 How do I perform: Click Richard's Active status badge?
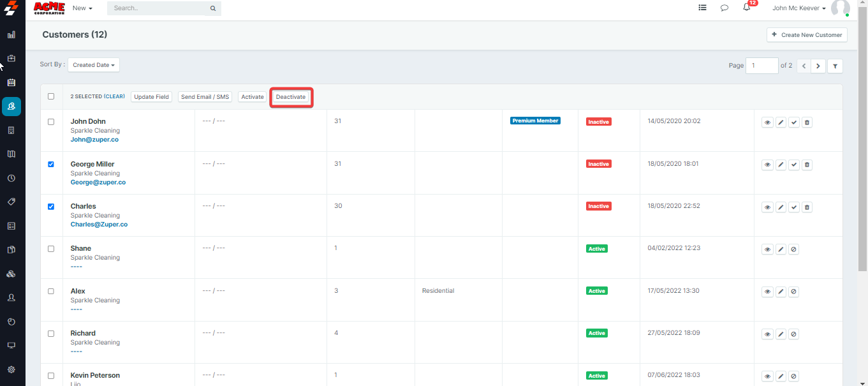pyautogui.click(x=597, y=333)
